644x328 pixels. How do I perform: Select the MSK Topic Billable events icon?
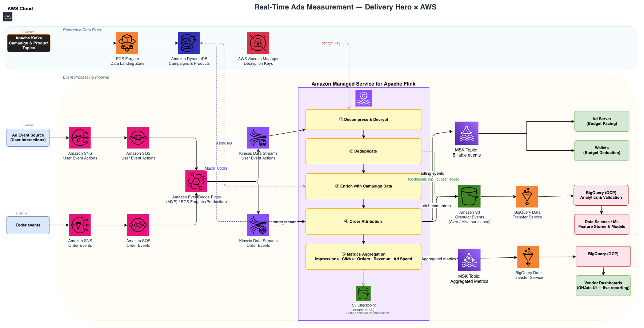click(467, 133)
